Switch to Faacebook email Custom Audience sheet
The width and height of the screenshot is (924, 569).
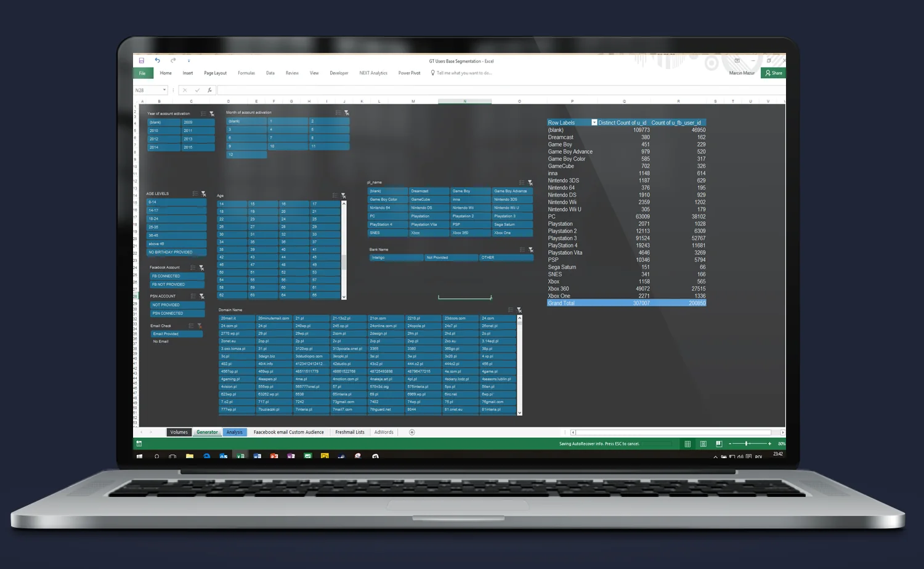pos(288,432)
